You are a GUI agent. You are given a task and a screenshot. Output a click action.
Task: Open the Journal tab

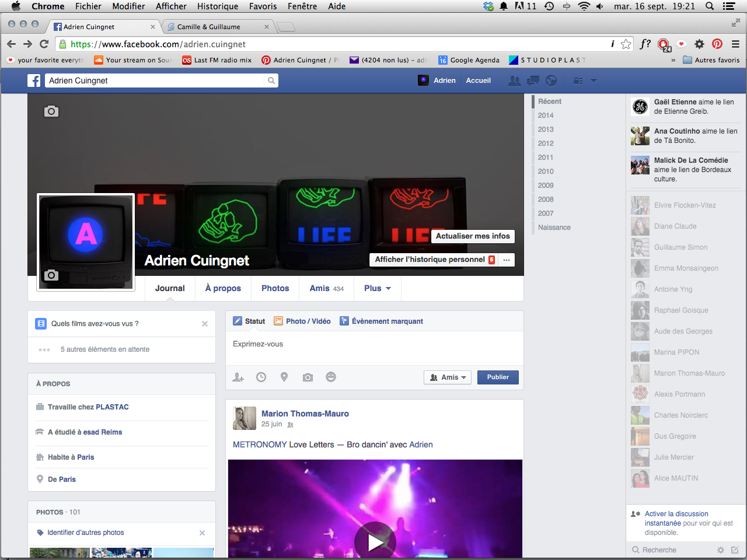click(170, 288)
